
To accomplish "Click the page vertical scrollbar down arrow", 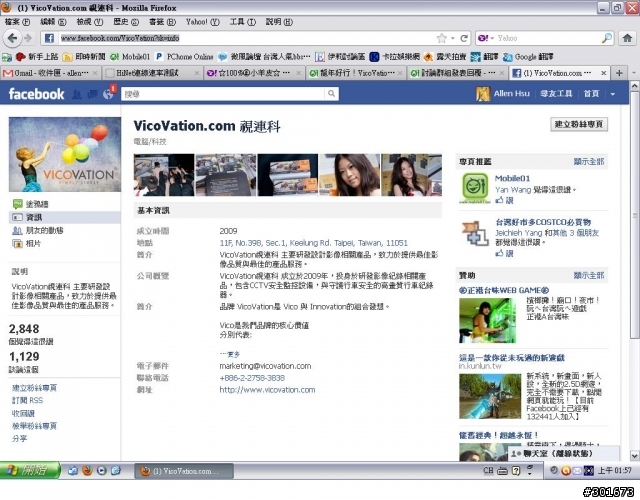I will pos(635,456).
